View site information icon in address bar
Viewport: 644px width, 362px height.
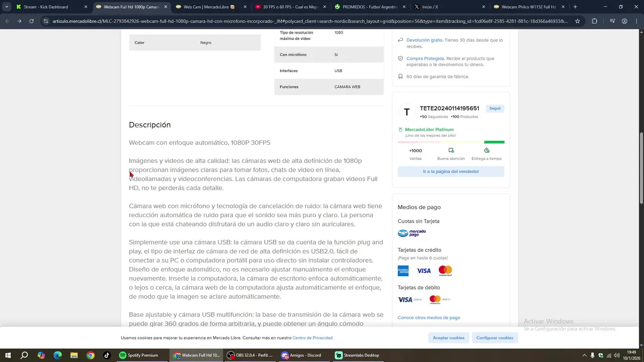click(46, 21)
